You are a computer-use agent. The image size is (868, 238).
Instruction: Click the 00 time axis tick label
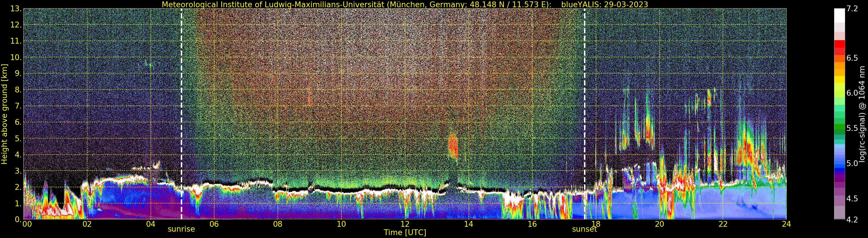pos(27,224)
